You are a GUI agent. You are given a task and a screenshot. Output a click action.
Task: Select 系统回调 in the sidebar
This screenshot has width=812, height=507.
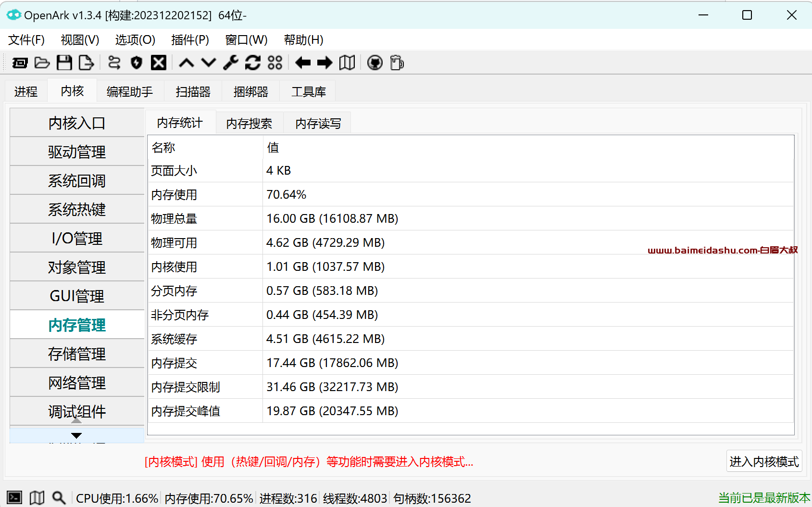pos(77,181)
